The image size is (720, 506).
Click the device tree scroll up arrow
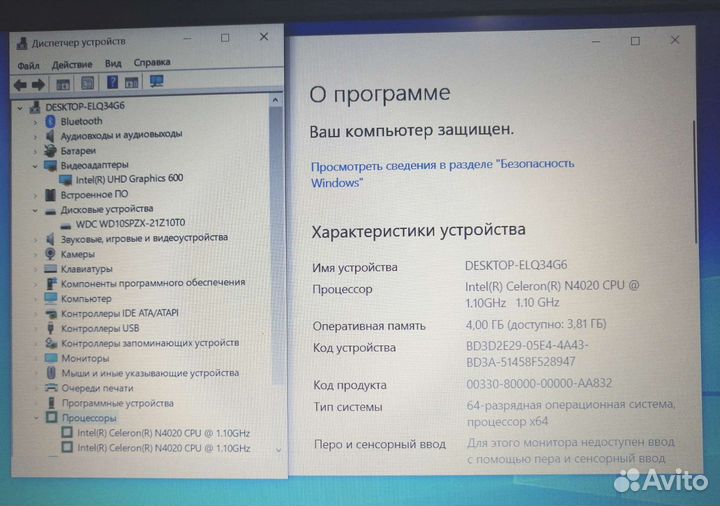tap(275, 100)
